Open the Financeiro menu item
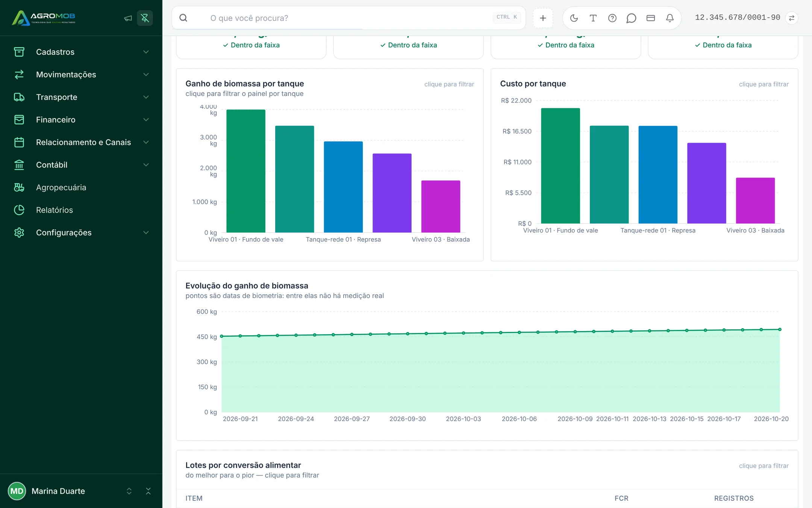The width and height of the screenshot is (812, 508). [81, 120]
